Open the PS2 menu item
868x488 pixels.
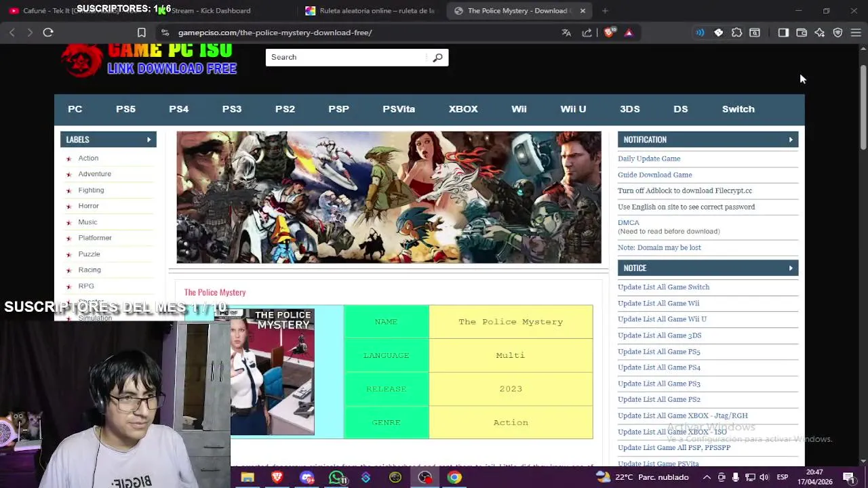[x=285, y=109]
